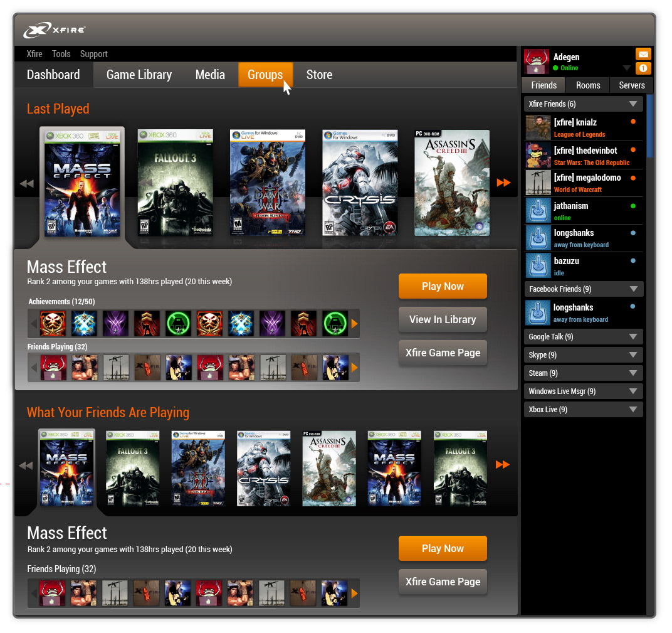672x633 pixels.
Task: Click the right arrow in What Your Friends Are Playing
Action: point(503,465)
